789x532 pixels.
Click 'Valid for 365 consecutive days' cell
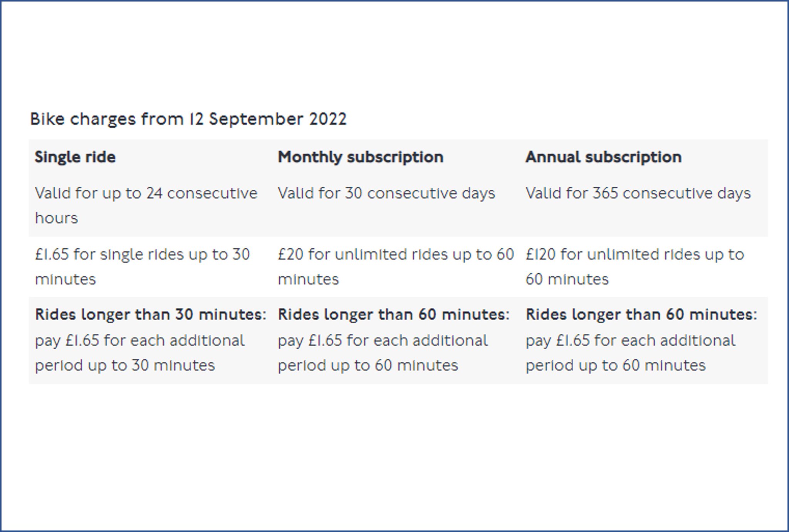(x=638, y=193)
